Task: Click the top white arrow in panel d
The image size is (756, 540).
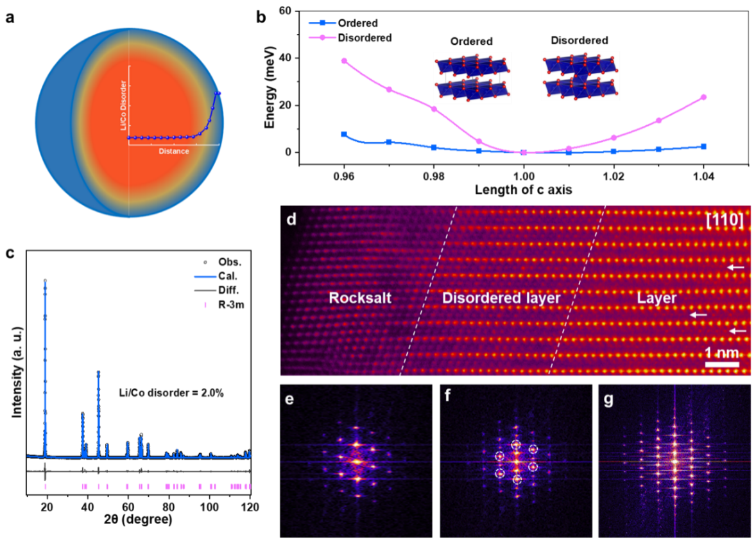Action: [735, 267]
